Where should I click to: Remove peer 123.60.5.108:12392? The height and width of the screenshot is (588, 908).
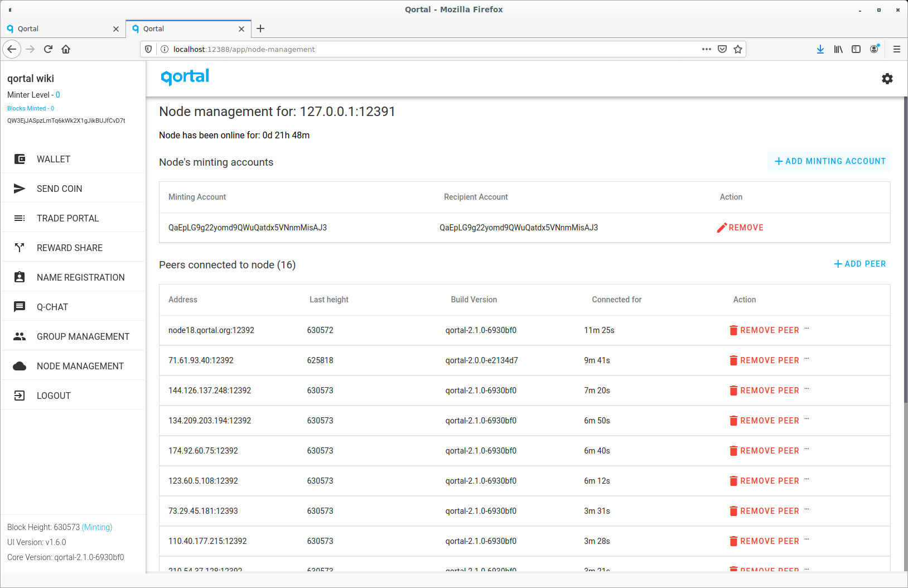764,481
